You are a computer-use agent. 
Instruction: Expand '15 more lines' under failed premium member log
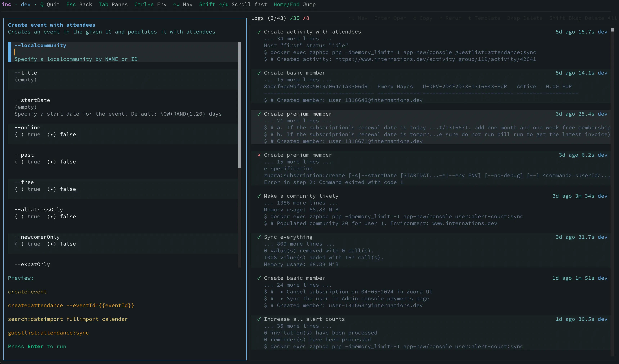[298, 162]
